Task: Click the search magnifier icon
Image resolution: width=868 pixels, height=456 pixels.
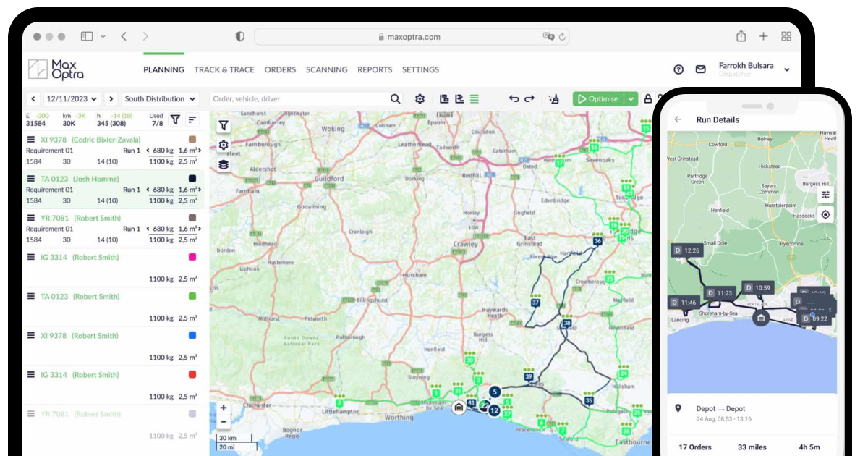Action: click(x=395, y=99)
